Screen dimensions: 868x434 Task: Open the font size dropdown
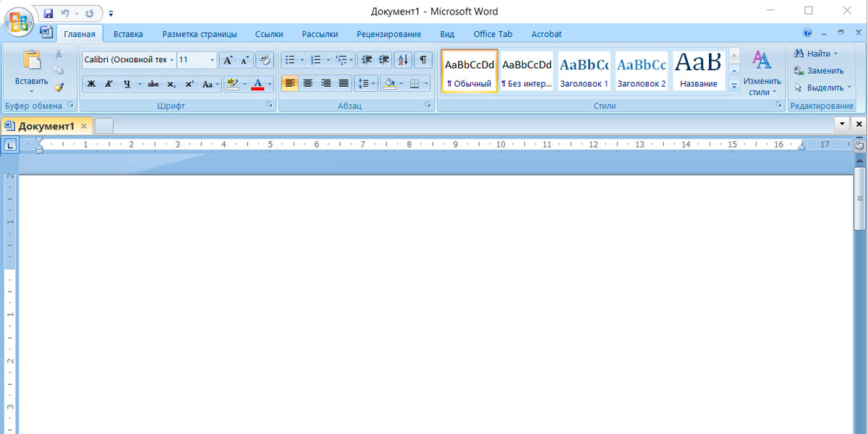click(212, 60)
